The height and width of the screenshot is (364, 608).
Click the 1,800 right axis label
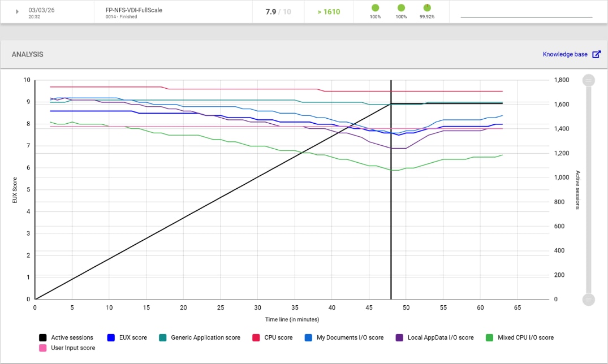[562, 80]
